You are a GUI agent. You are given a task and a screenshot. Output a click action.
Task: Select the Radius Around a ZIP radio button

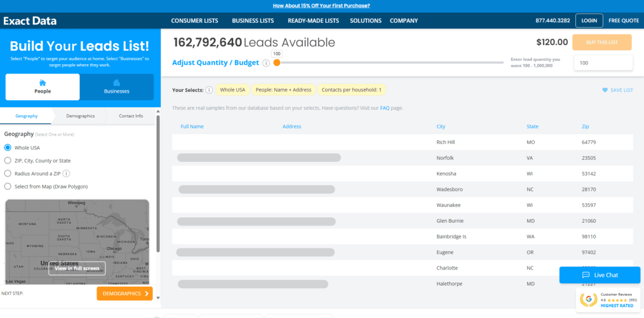click(x=8, y=173)
